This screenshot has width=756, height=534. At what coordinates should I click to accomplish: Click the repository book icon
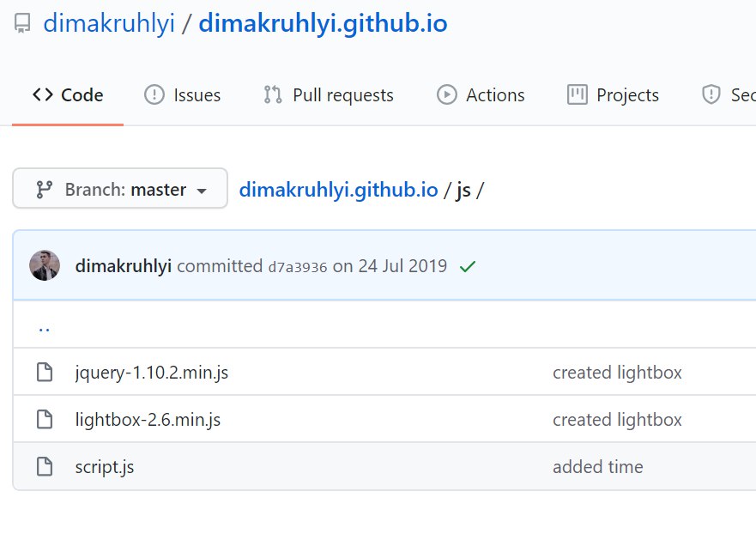22,24
